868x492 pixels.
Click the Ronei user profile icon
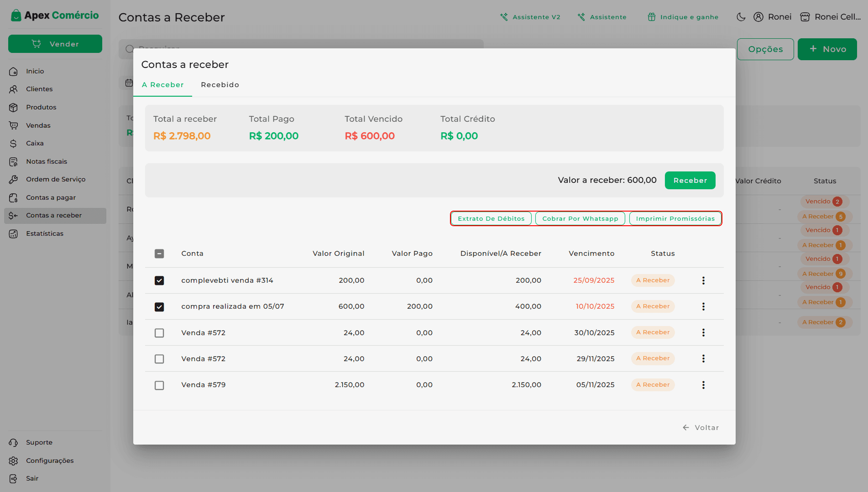click(x=758, y=17)
